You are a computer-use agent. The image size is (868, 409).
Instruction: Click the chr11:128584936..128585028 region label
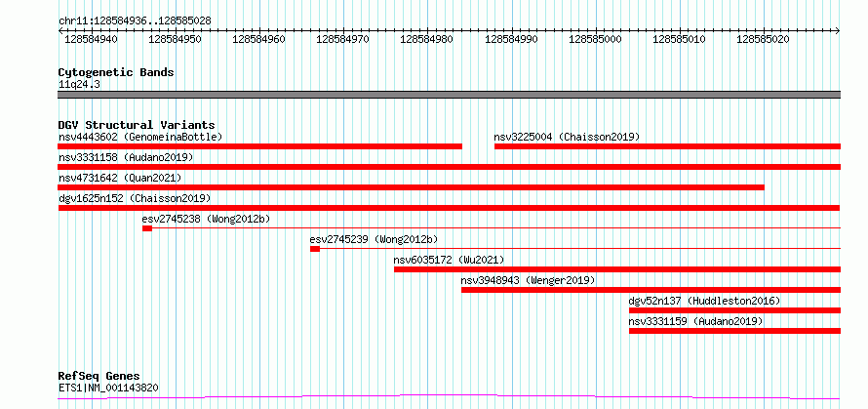135,21
